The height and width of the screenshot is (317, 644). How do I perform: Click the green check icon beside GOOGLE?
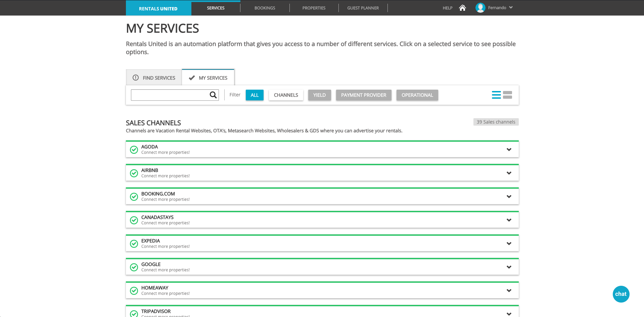[x=134, y=267]
